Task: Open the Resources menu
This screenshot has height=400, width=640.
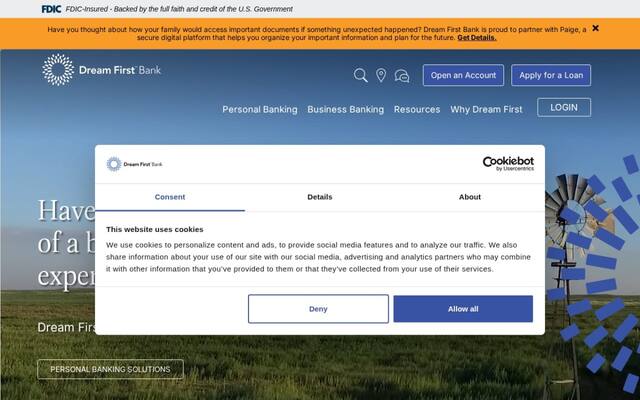Action: (x=417, y=109)
